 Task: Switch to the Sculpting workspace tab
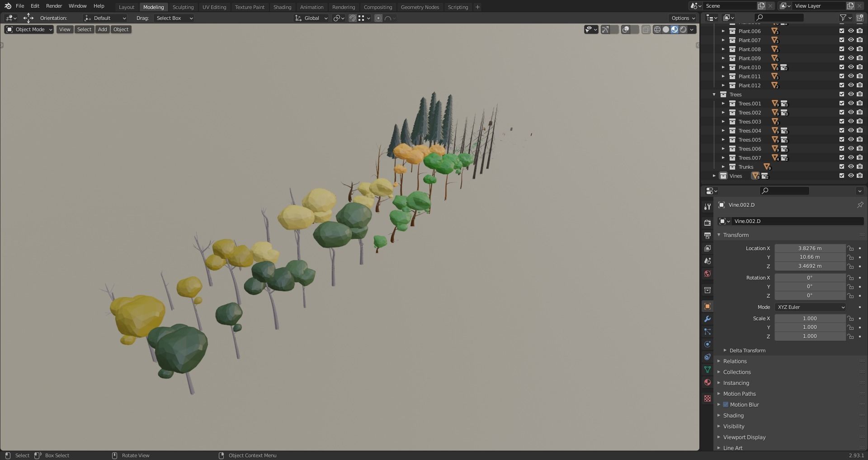tap(183, 7)
